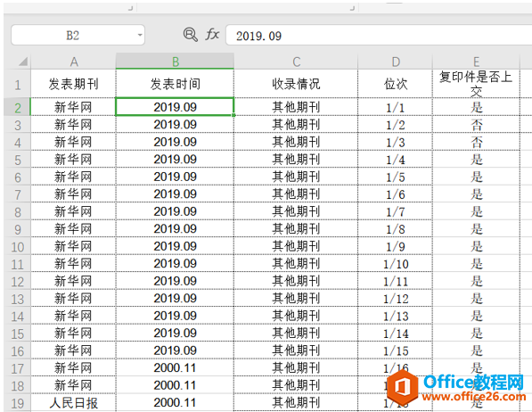Click cell D14 showing 1/13
Viewport: 532px width, 412px height.
tap(396, 316)
